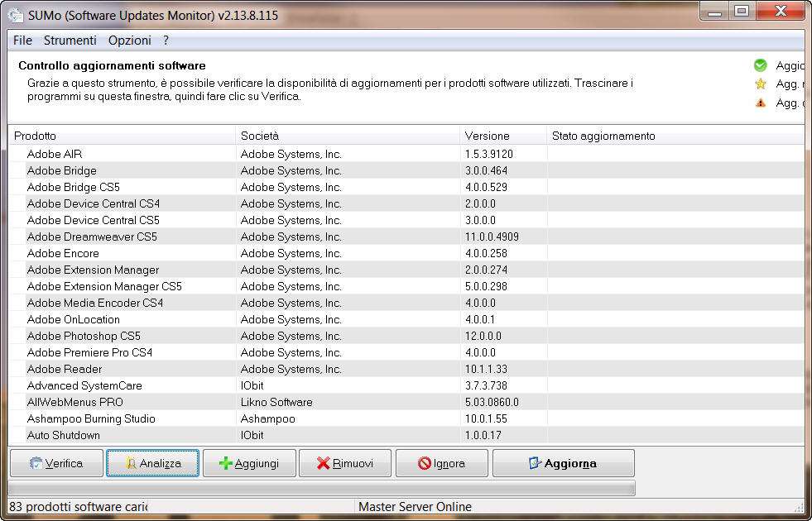Select the Adobe Photoshop CS5 row
Image resolution: width=812 pixels, height=521 pixels.
tap(406, 337)
